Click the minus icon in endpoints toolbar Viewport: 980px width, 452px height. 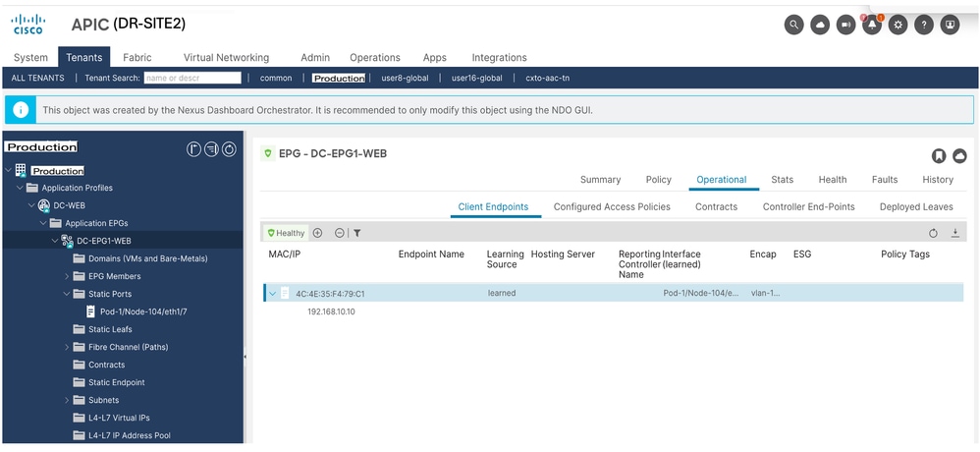(340, 233)
